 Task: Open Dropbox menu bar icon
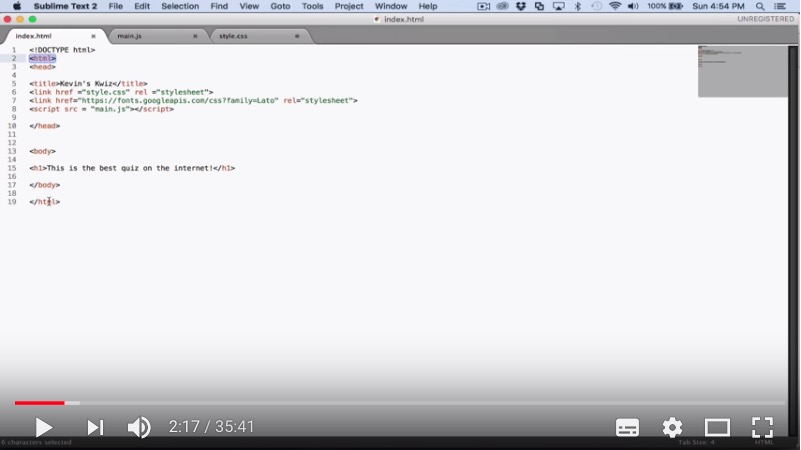(521, 6)
